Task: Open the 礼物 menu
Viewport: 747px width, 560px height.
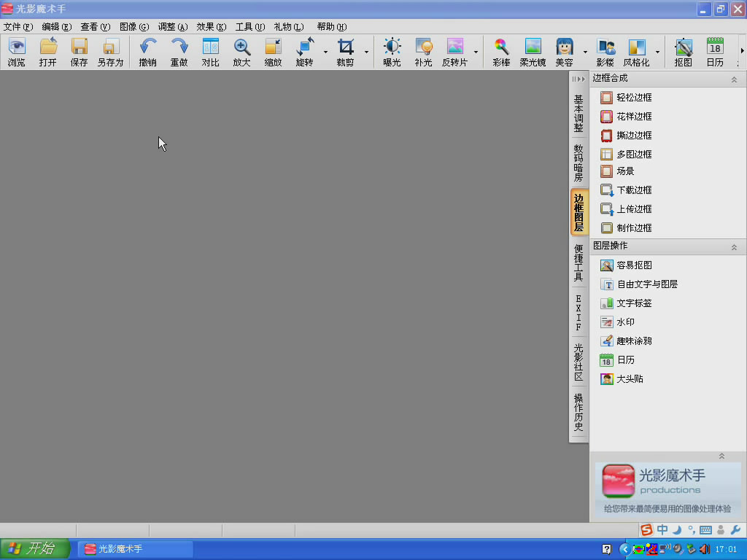Action: pyautogui.click(x=289, y=27)
